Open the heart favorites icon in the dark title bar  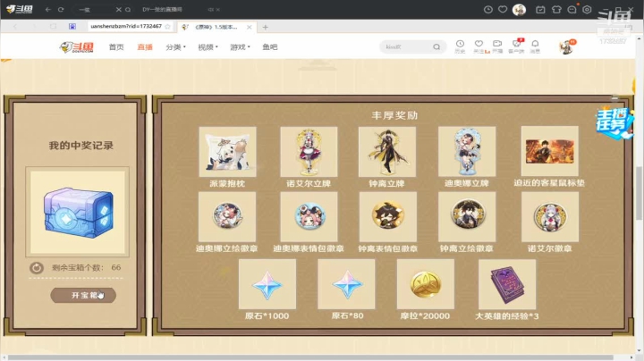pos(503,10)
